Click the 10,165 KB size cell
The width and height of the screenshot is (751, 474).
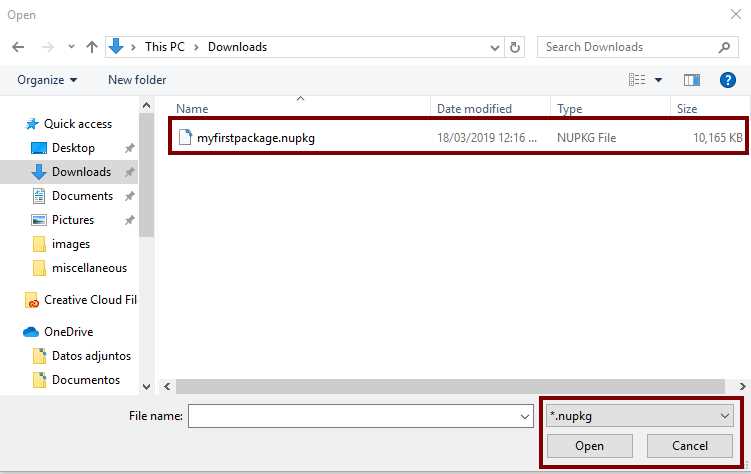tap(717, 138)
